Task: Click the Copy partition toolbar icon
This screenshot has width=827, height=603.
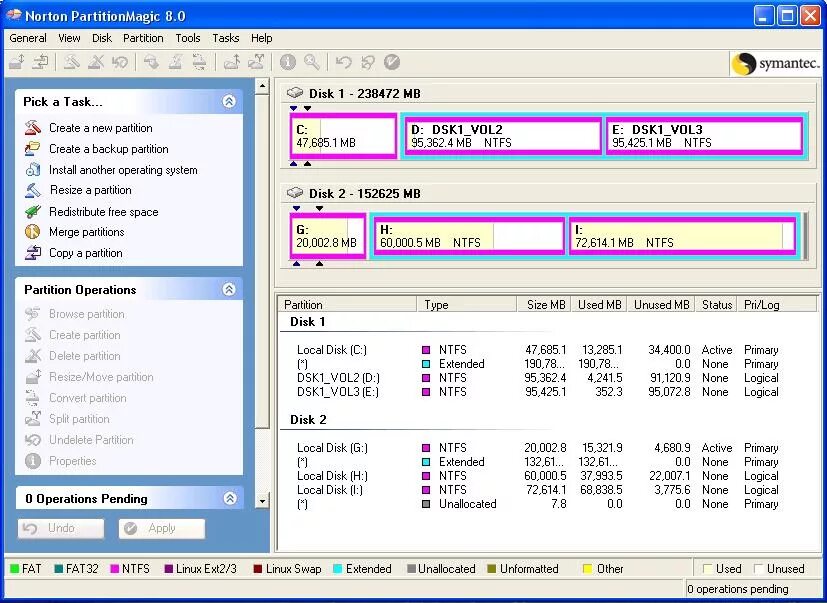Action: pos(40,62)
